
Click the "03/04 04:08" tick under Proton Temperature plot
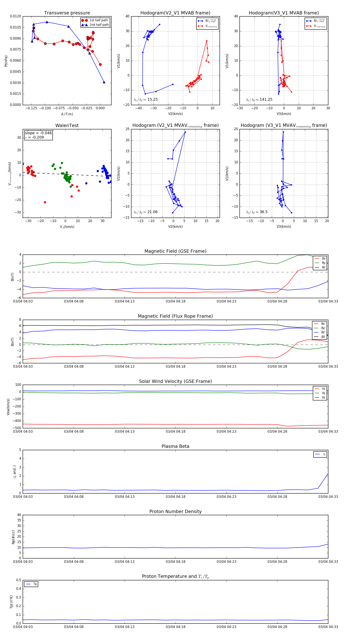point(74,627)
